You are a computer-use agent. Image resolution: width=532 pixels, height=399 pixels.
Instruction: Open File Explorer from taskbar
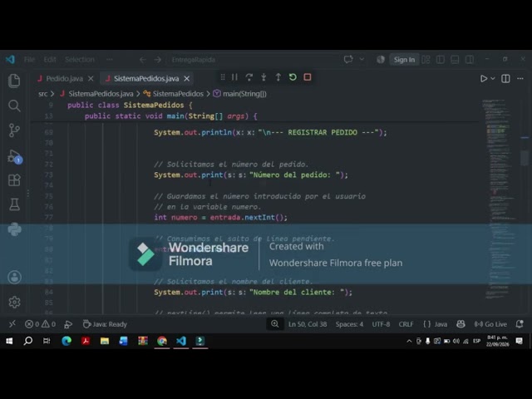105,341
